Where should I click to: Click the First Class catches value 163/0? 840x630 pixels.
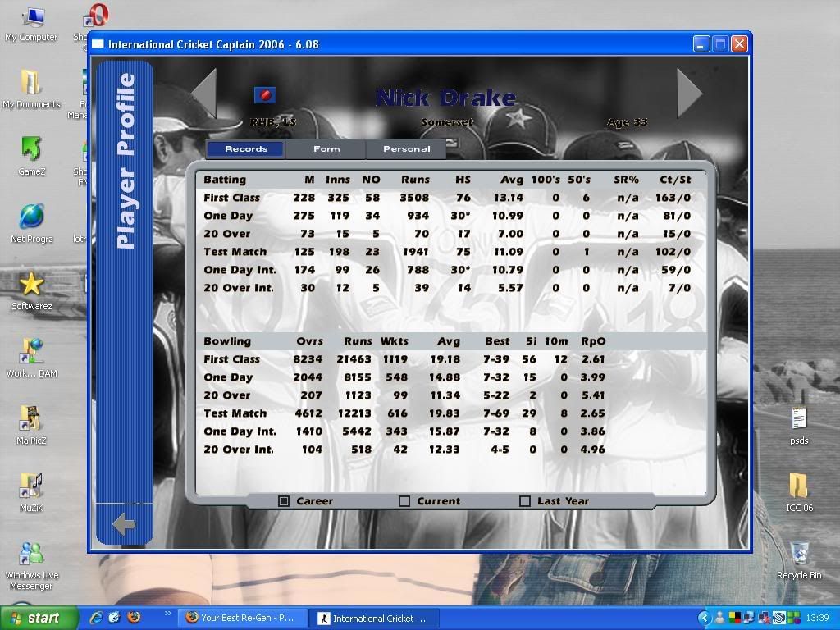point(673,198)
